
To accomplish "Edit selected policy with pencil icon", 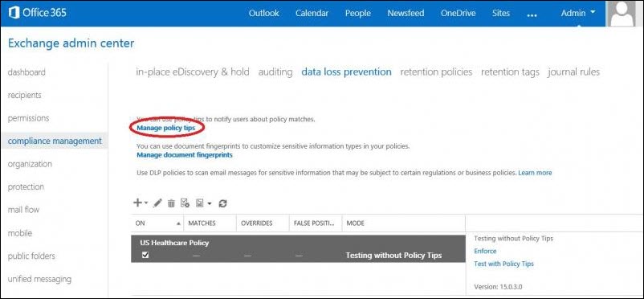I will (x=157, y=203).
